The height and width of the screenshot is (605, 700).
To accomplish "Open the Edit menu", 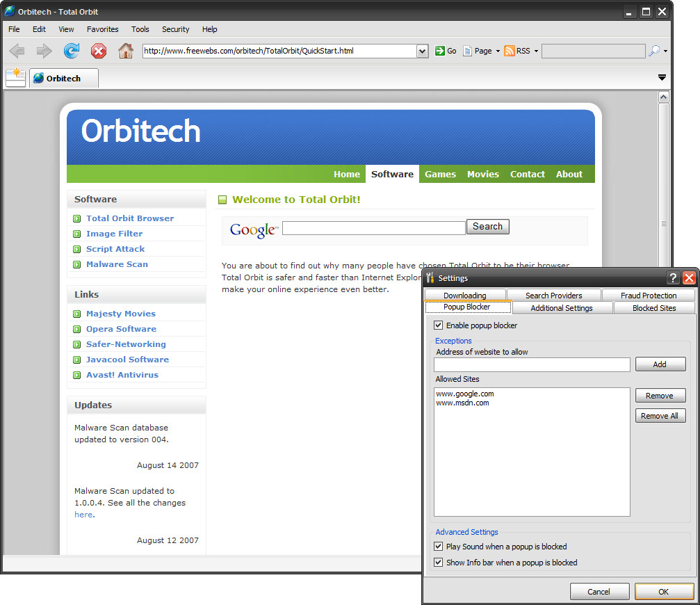I will [x=40, y=29].
